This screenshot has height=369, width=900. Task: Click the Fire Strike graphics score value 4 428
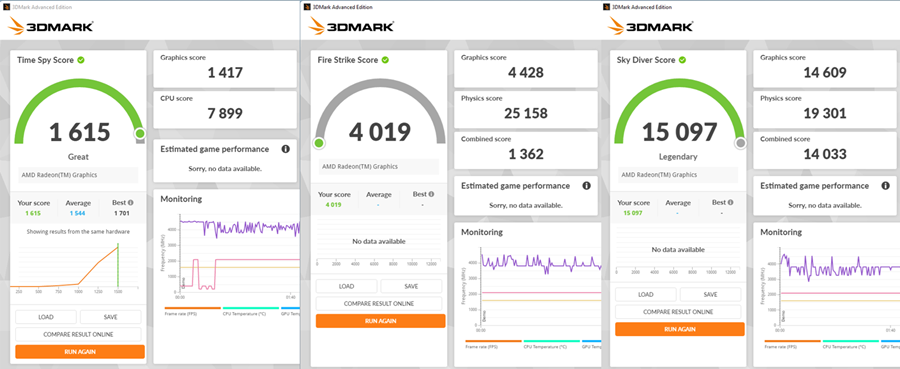click(x=526, y=72)
